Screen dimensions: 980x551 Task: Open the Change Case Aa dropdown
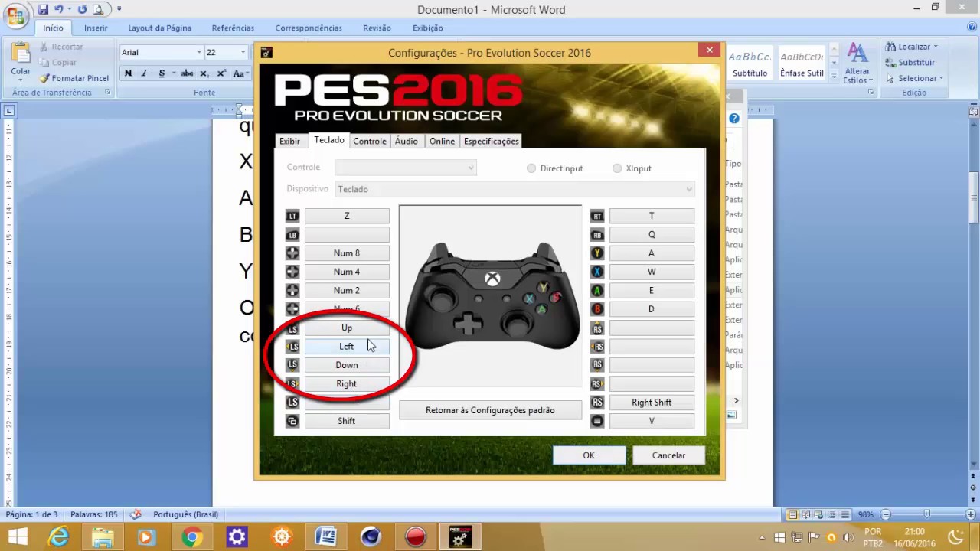click(x=240, y=73)
